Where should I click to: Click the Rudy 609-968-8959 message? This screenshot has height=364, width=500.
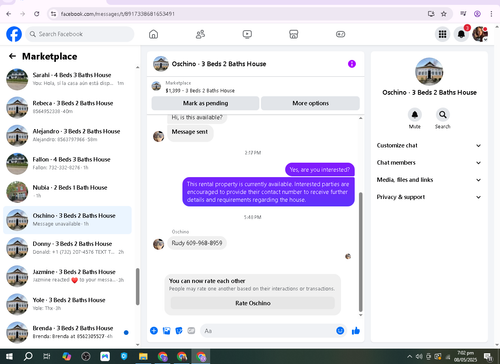coord(197,243)
